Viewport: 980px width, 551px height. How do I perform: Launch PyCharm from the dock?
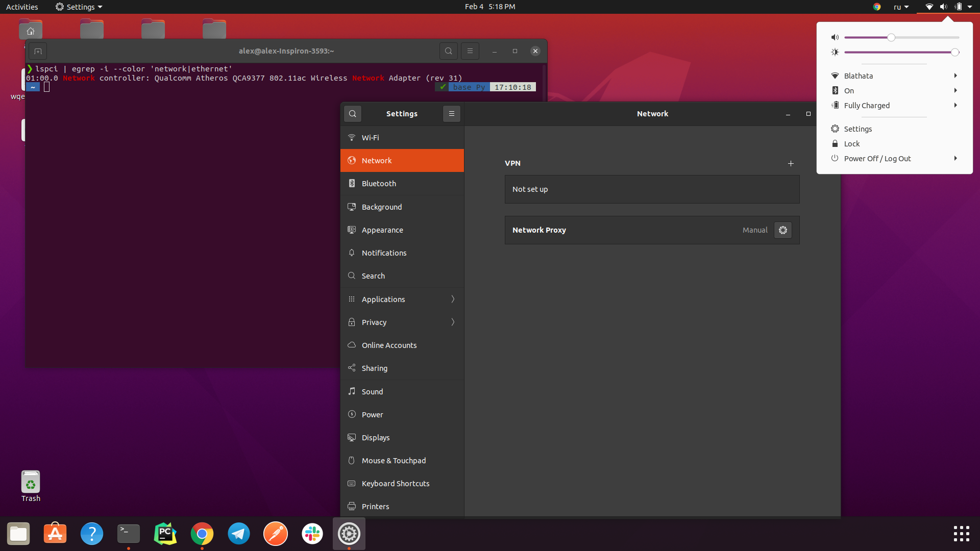click(165, 534)
